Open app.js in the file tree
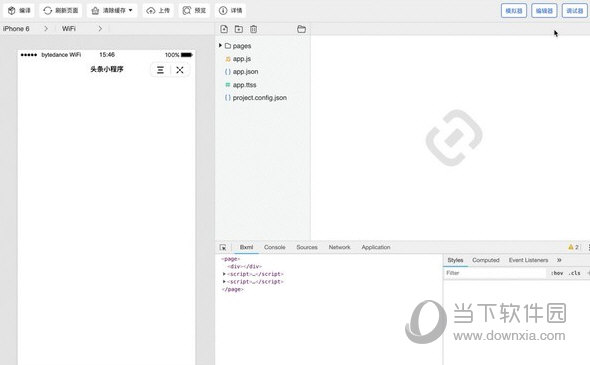The width and height of the screenshot is (590, 365). pyautogui.click(x=242, y=59)
